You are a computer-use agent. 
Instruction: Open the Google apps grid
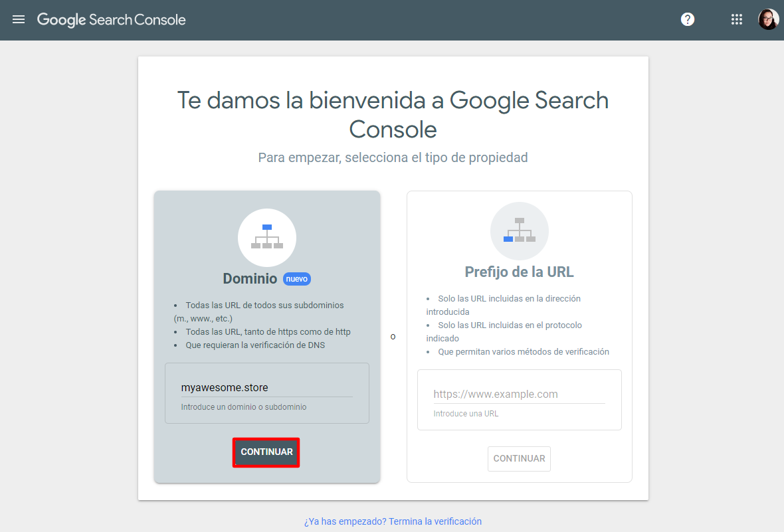coord(737,19)
